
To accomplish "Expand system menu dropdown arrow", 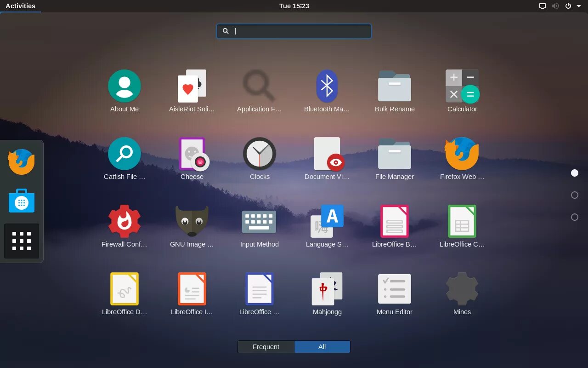I will 579,6.
